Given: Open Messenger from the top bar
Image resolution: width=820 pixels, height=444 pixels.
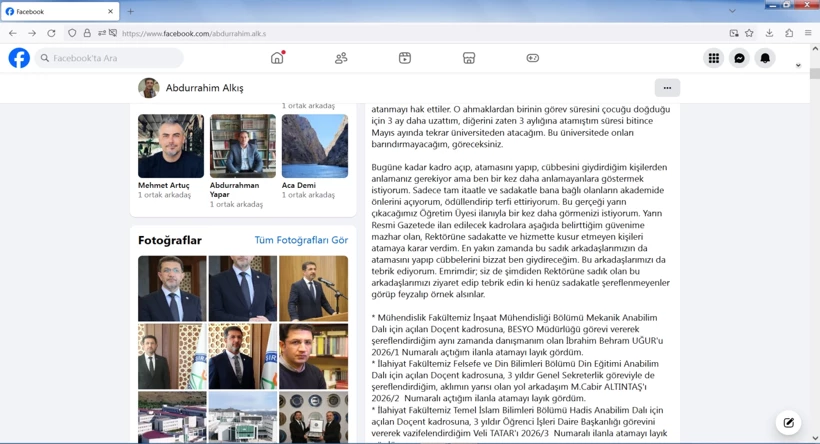Looking at the screenshot, I should (x=739, y=58).
